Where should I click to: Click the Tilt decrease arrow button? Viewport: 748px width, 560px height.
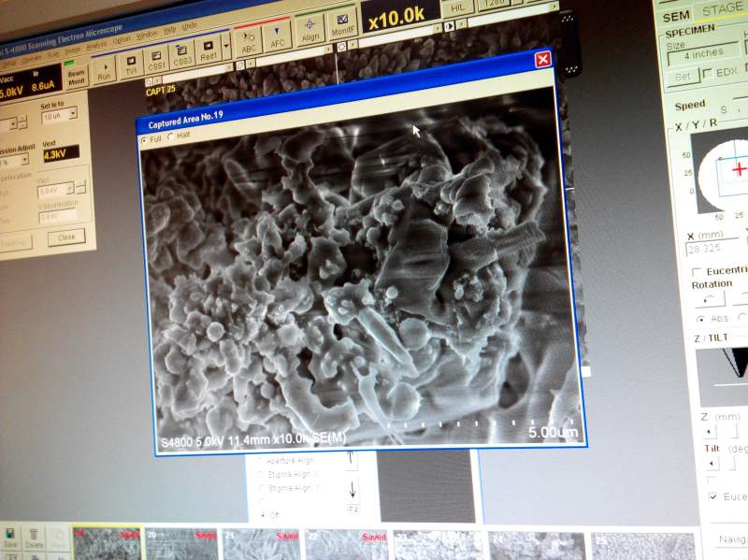(x=712, y=463)
